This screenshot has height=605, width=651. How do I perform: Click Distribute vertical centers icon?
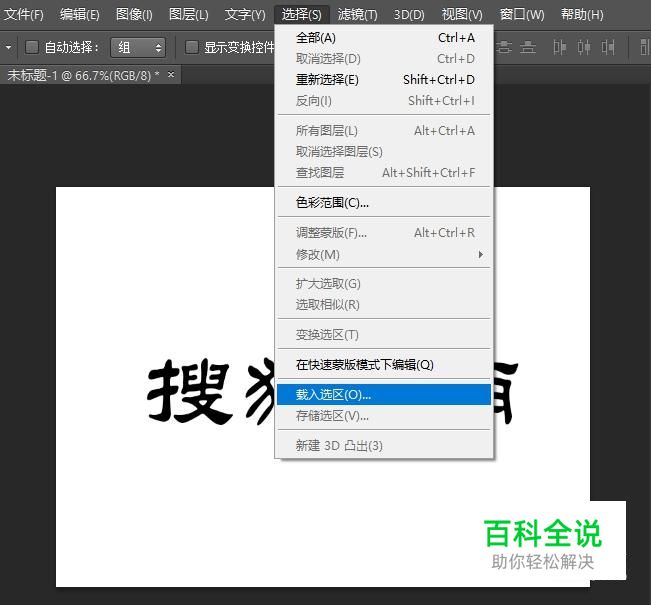tap(504, 47)
